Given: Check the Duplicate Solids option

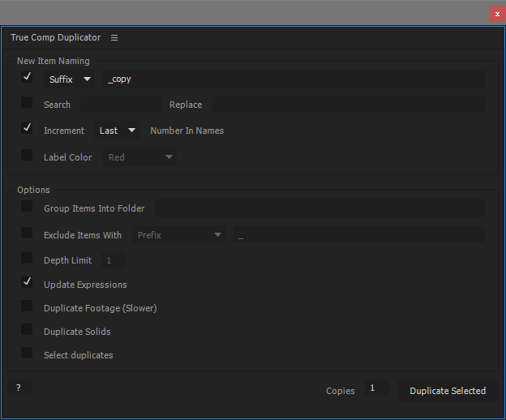Looking at the screenshot, I should (27, 329).
